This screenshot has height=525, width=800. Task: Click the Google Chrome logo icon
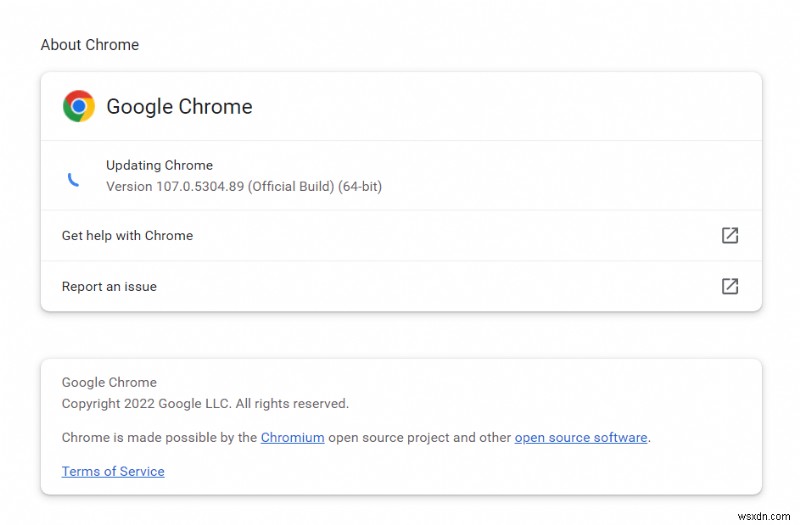(79, 106)
